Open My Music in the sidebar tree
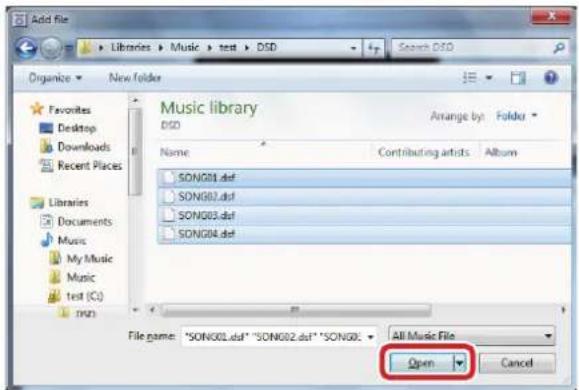Viewport: 579px width, 390px height. [90, 259]
